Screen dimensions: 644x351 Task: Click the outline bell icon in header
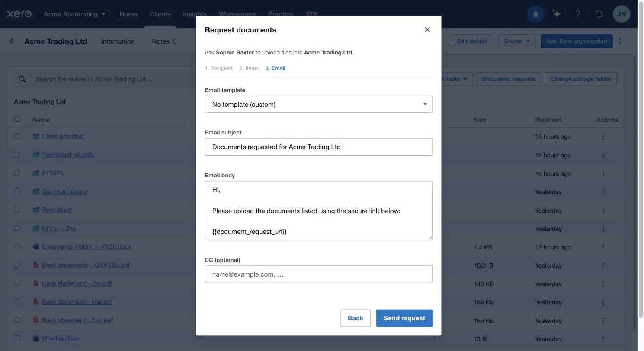pyautogui.click(x=599, y=14)
